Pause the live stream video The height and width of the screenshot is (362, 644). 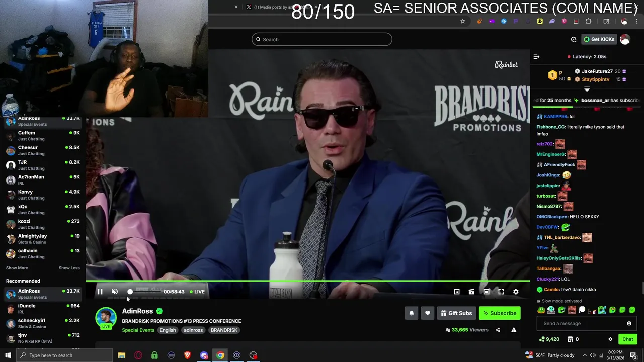pos(100,292)
